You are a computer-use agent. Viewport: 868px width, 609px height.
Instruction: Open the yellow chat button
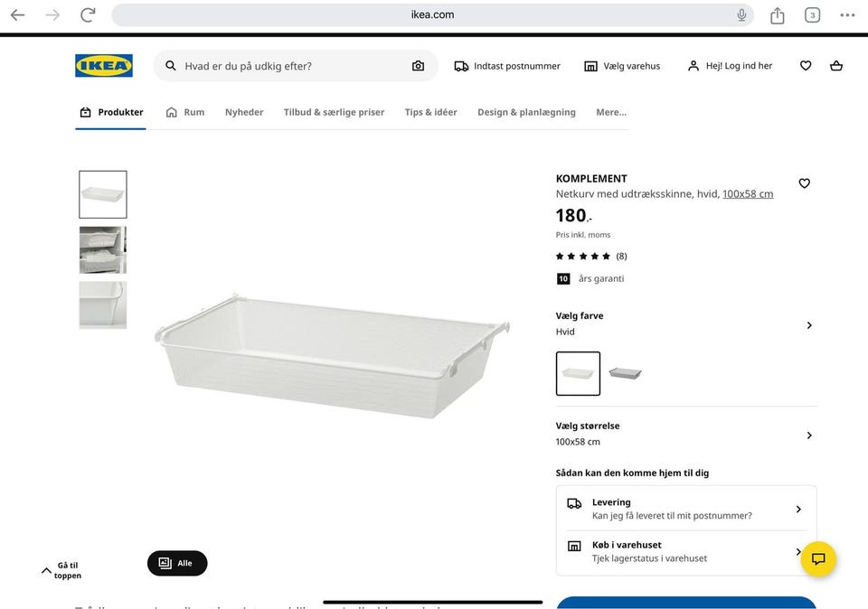pos(818,558)
